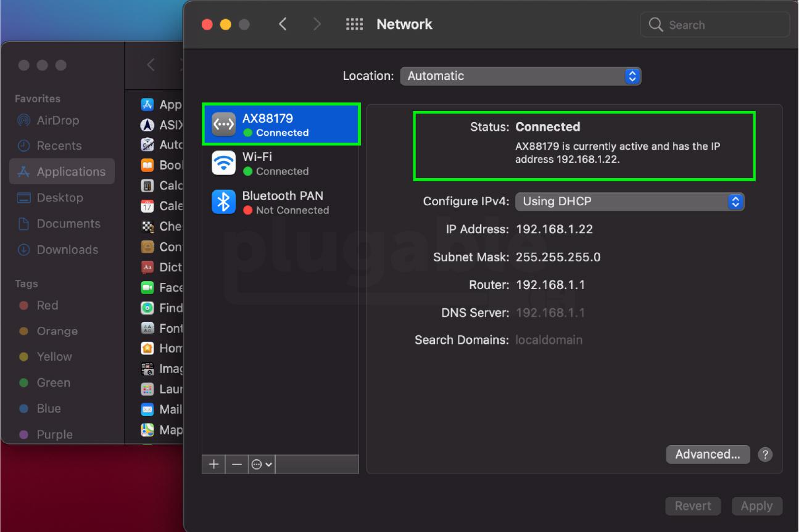Choose the Purple tag in sidebar
The height and width of the screenshot is (532, 799).
(54, 435)
